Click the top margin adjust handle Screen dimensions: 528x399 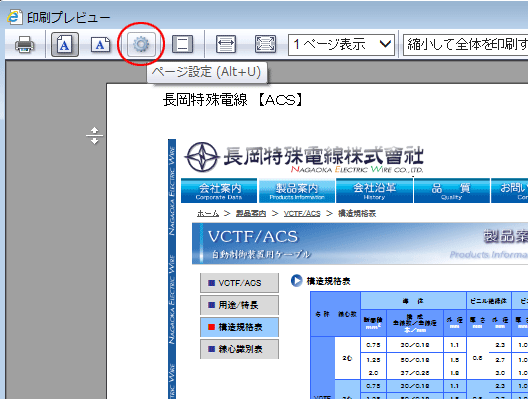click(x=94, y=136)
